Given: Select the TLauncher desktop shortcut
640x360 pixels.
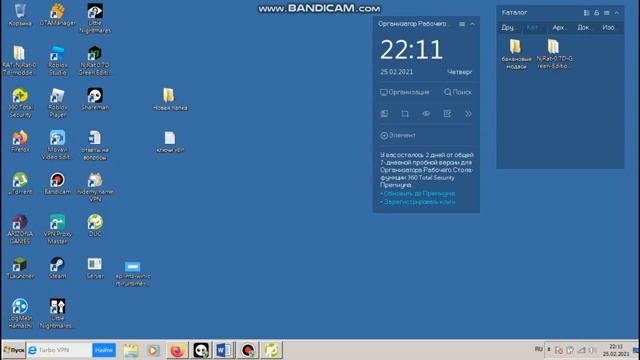Looking at the screenshot, I should click(20, 268).
